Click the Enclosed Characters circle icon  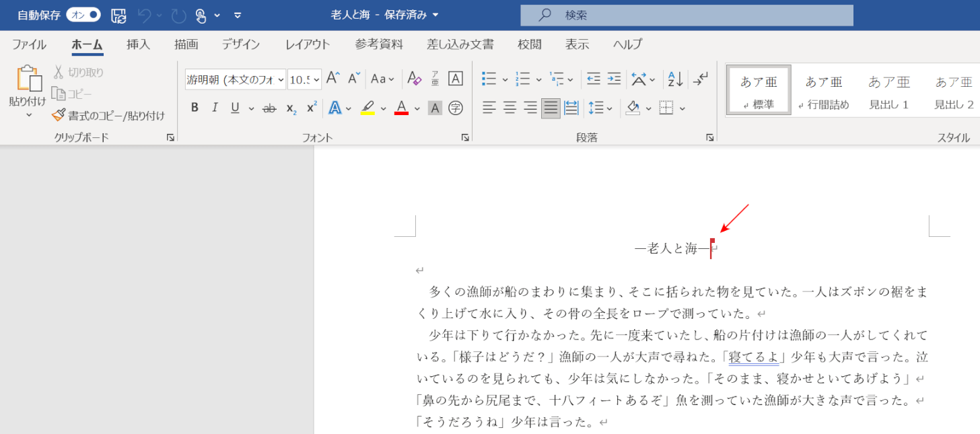pyautogui.click(x=456, y=108)
